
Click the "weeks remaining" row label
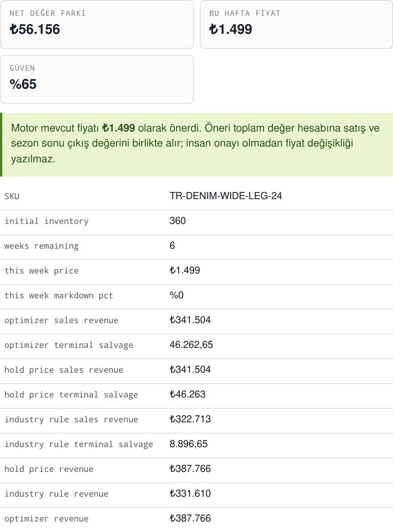point(41,246)
